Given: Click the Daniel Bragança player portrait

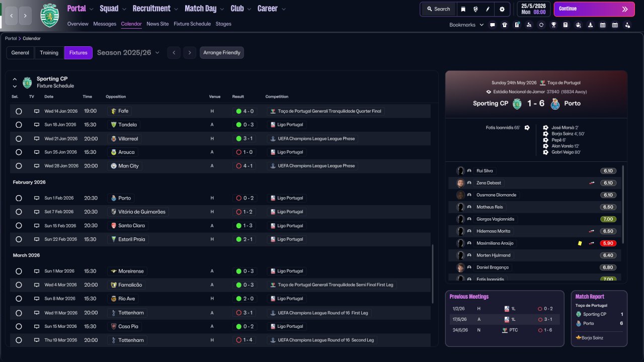Looking at the screenshot, I should click(x=460, y=267).
